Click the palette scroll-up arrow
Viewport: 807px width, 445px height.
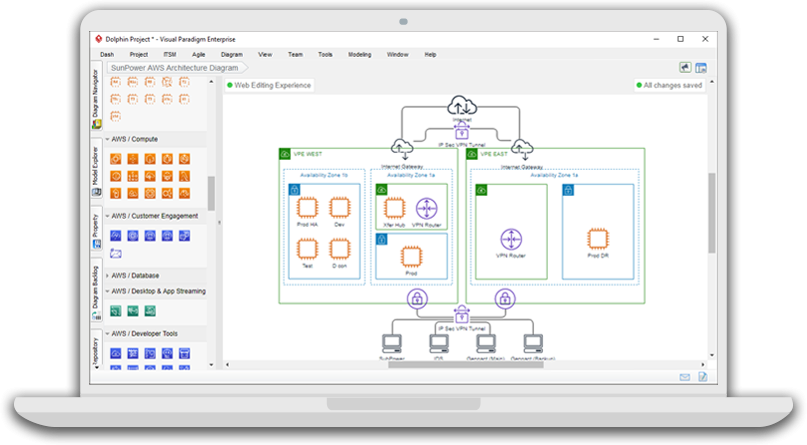click(x=211, y=82)
